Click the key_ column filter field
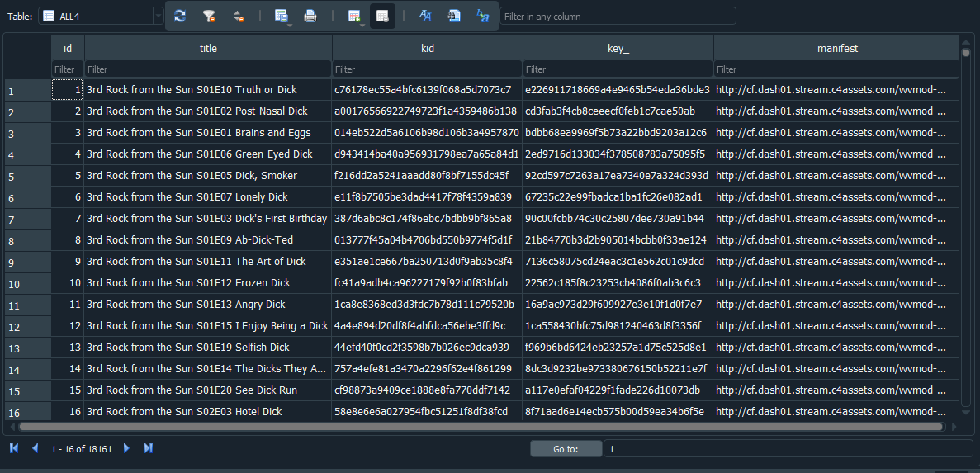The image size is (980, 473). pyautogui.click(x=618, y=69)
